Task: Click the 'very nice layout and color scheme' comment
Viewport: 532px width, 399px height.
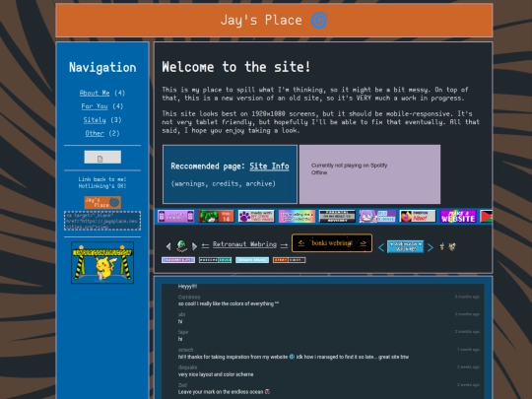Action: point(216,374)
